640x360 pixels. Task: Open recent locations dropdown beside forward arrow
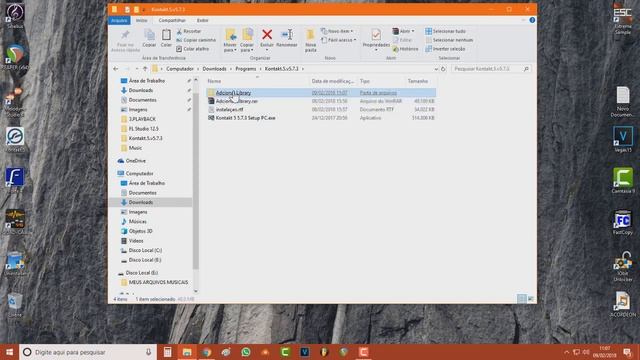(x=137, y=69)
